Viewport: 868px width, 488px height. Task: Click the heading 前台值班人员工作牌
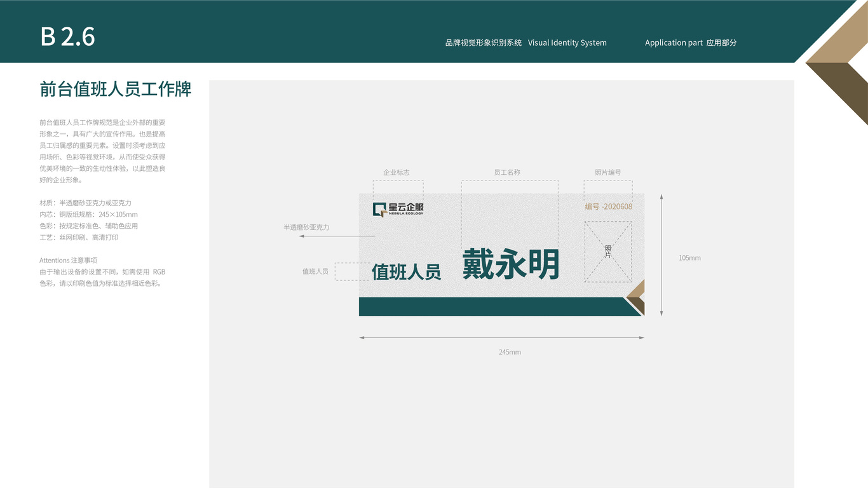[116, 89]
